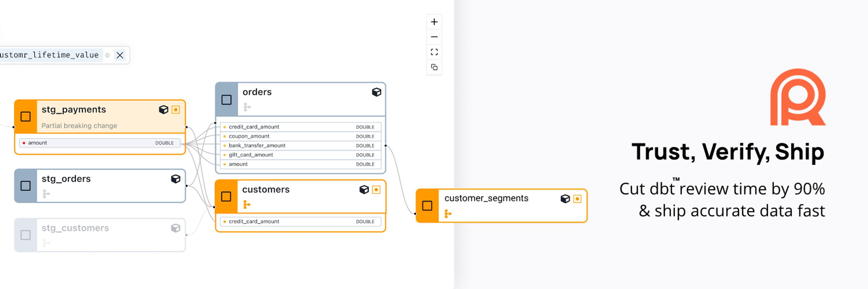
Task: Click the orange Recce logo
Action: pyautogui.click(x=798, y=97)
